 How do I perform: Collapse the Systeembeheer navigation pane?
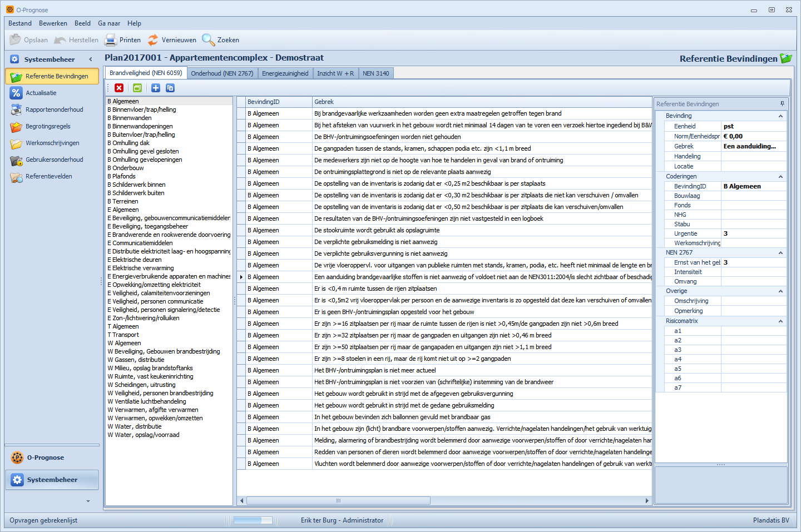click(x=91, y=59)
